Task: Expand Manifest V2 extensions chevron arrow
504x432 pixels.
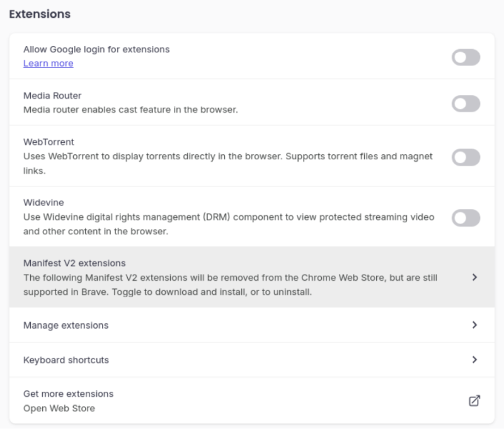Action: (x=475, y=277)
